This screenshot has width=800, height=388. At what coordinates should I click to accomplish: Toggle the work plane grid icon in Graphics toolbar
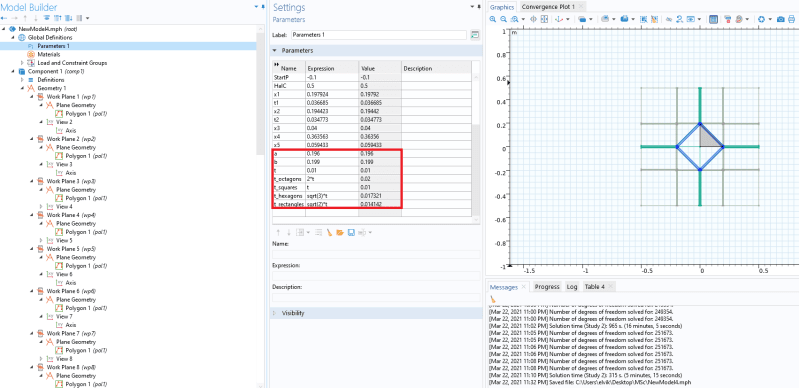click(713, 19)
